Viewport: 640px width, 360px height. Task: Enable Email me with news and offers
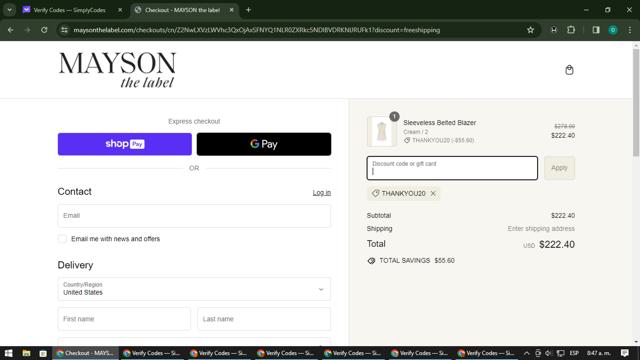(62, 239)
